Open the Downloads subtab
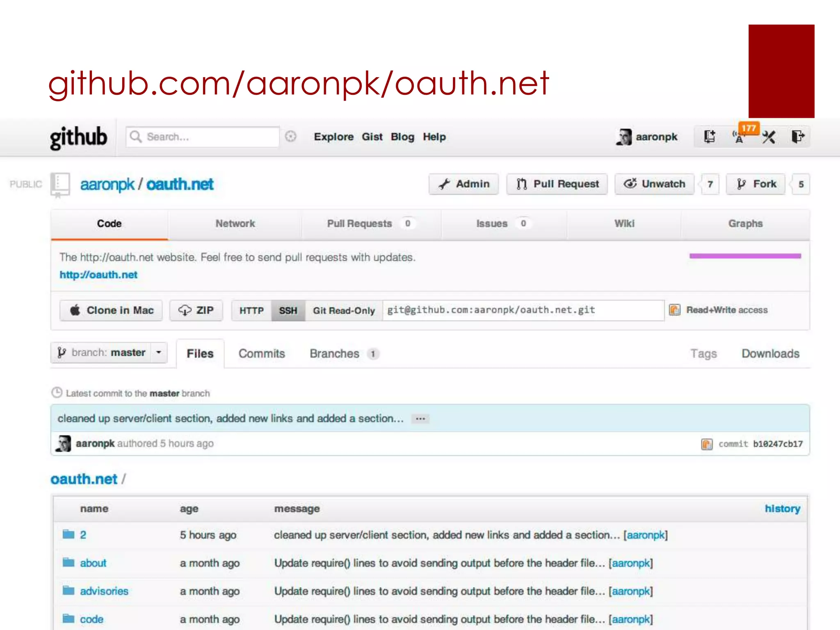Image resolution: width=840 pixels, height=630 pixels. 770,354
